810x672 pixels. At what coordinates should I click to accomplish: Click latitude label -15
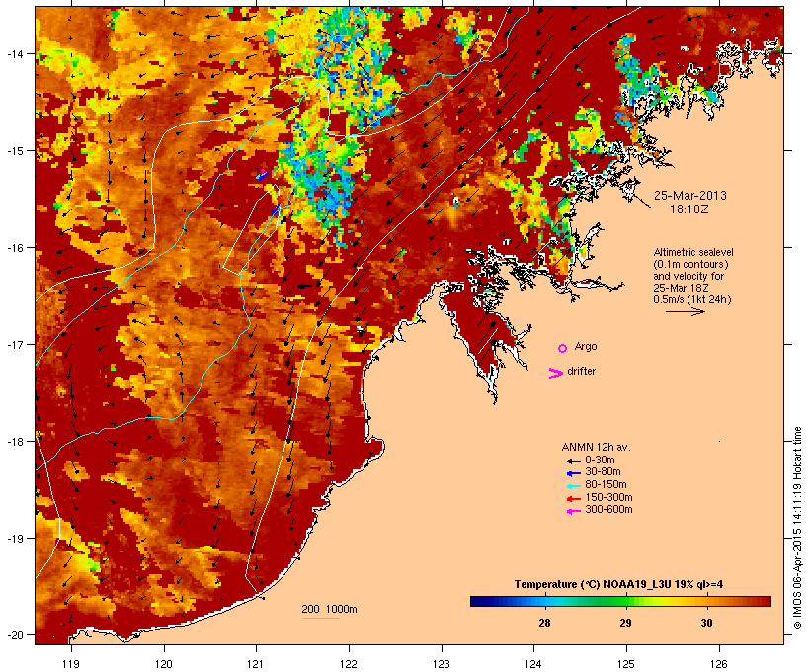tap(14, 150)
